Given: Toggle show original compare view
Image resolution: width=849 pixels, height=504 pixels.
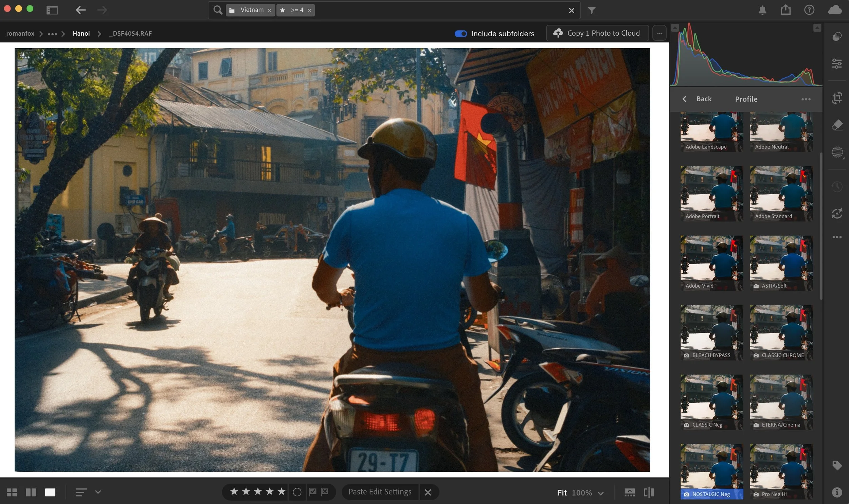Looking at the screenshot, I should point(649,492).
